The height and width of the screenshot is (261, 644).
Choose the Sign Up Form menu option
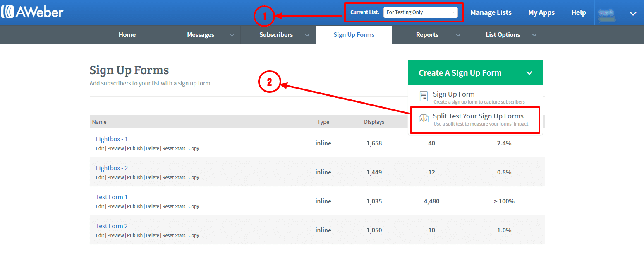click(453, 94)
